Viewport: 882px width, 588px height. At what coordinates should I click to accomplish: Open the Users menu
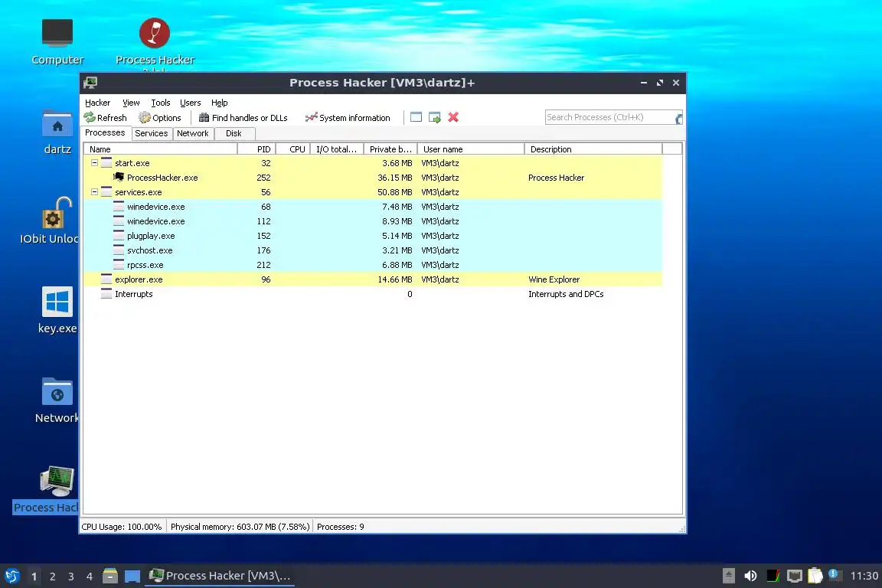tap(190, 103)
